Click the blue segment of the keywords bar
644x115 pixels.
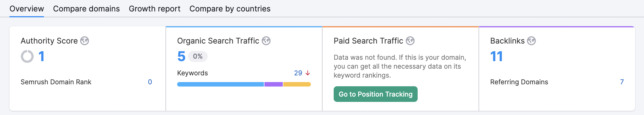221,84
